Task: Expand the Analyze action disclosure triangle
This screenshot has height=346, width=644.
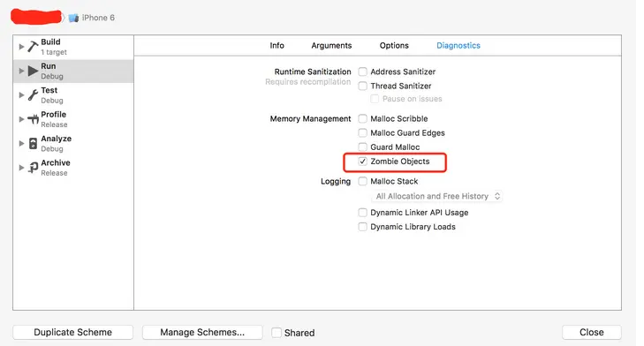Action: pyautogui.click(x=21, y=143)
